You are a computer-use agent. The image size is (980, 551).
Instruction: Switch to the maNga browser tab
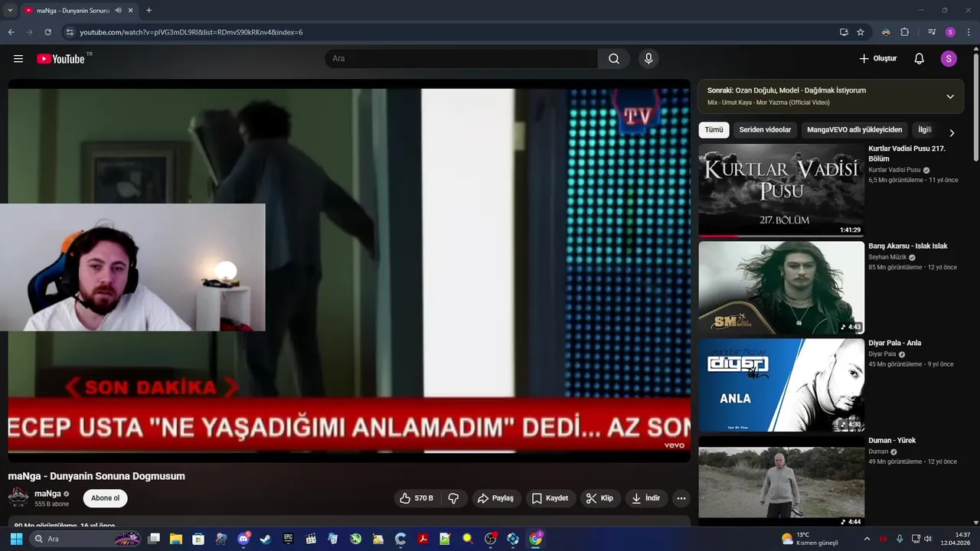pyautogui.click(x=73, y=11)
